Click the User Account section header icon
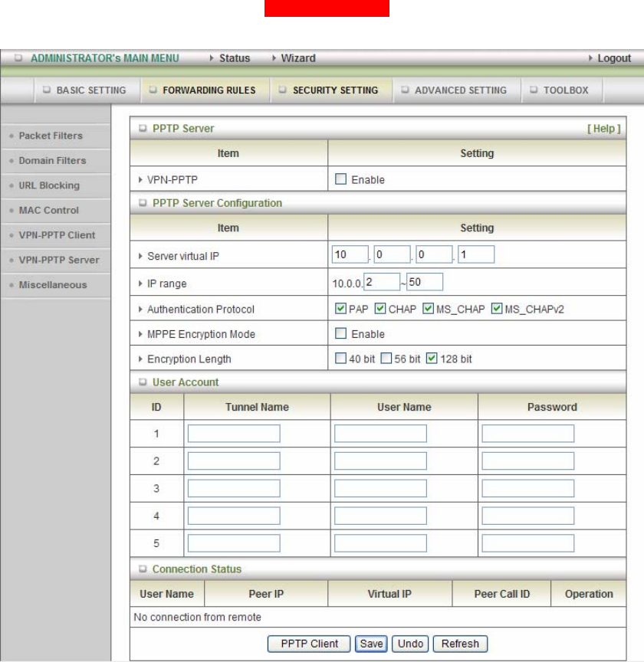Image resolution: width=644 pixels, height=662 pixels. click(x=143, y=382)
